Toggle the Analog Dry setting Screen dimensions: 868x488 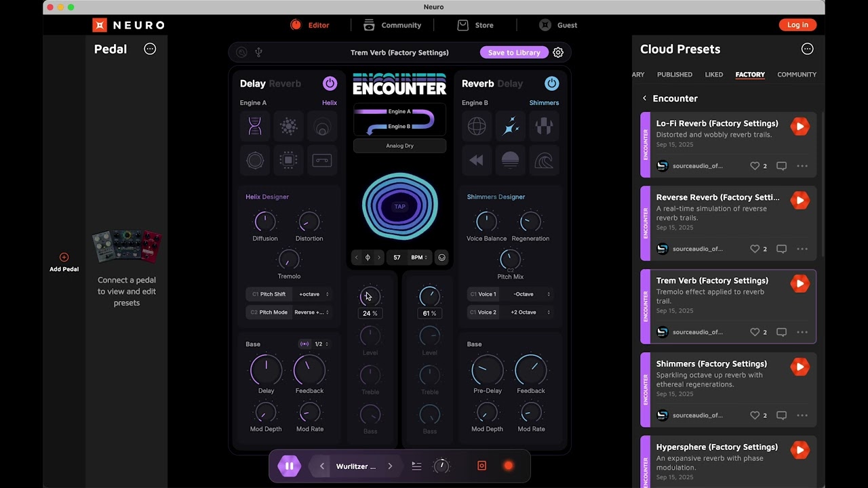[399, 146]
